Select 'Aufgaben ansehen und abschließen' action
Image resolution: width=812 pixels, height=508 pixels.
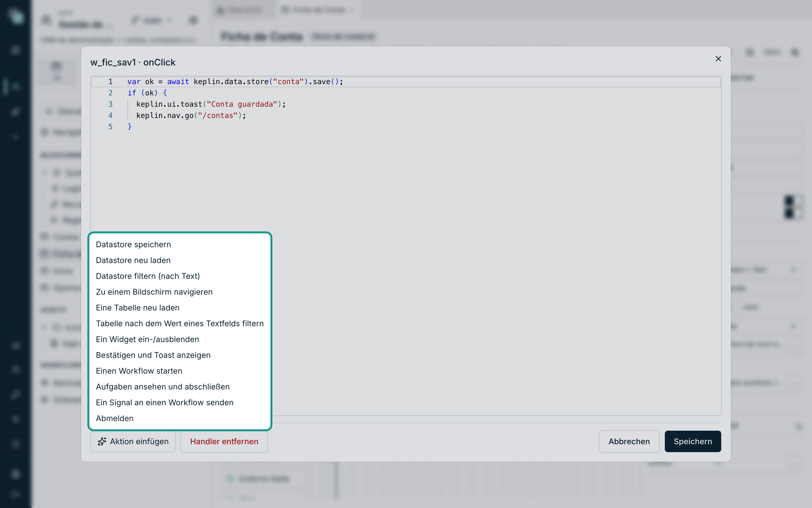(x=180, y=386)
